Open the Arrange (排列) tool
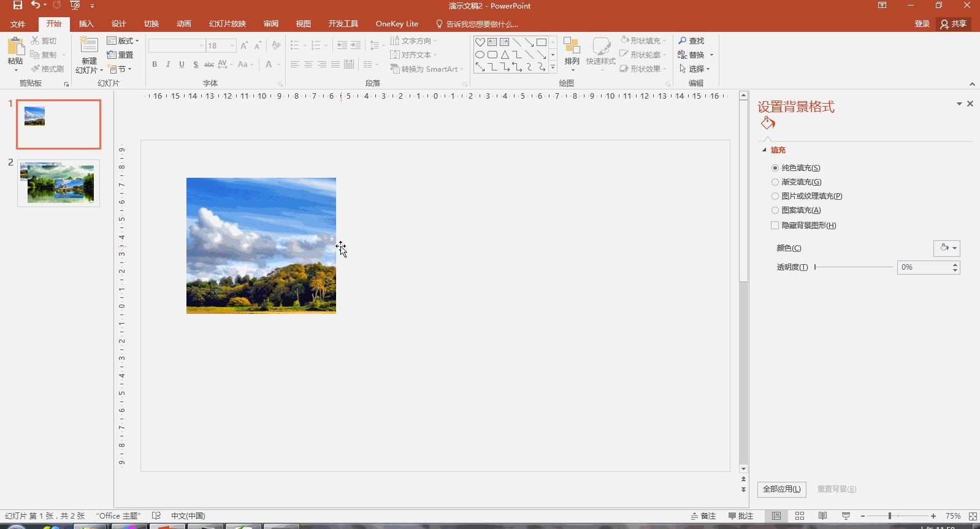Image resolution: width=980 pixels, height=529 pixels. pyautogui.click(x=572, y=52)
